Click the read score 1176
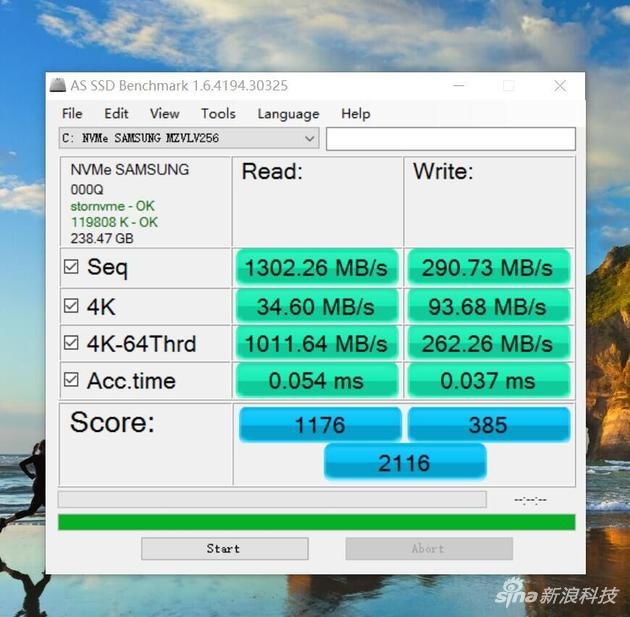630x617 pixels. [320, 425]
